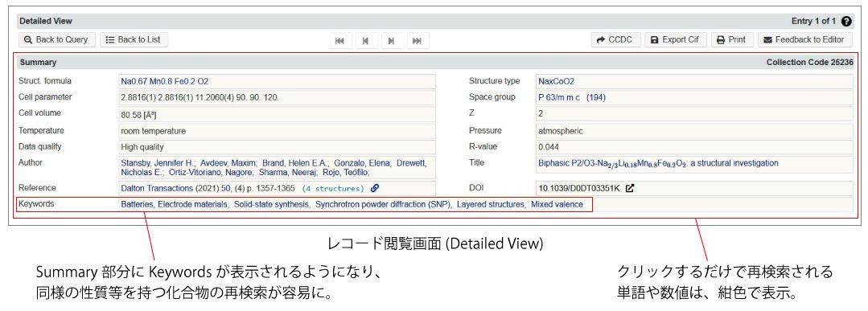
Task: Jump to first entry navigation icon
Action: [x=340, y=40]
